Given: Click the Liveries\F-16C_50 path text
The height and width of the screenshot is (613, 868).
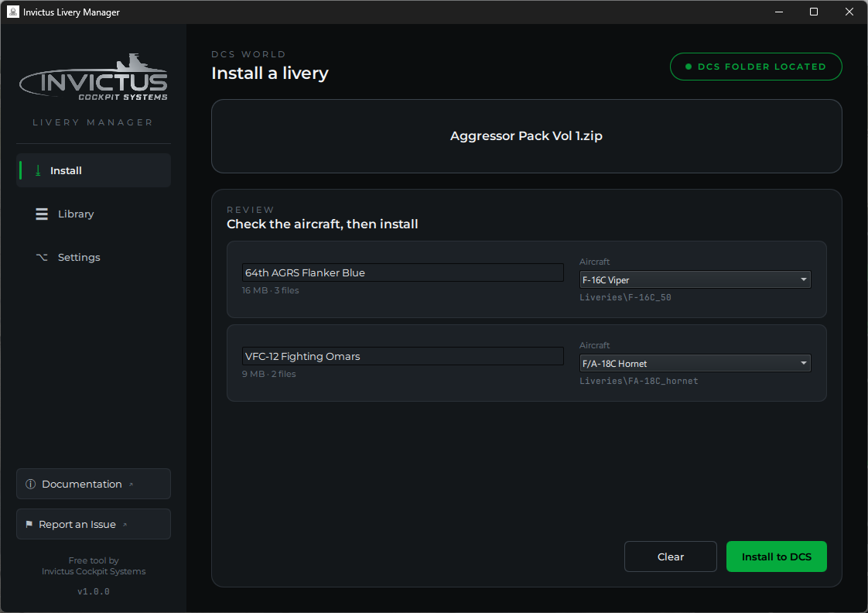Looking at the screenshot, I should (x=625, y=297).
